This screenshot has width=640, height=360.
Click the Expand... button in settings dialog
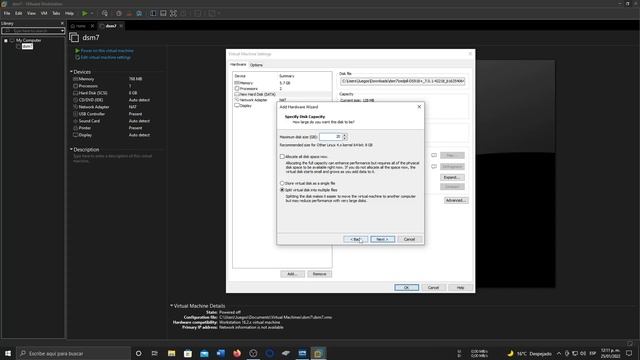click(452, 178)
